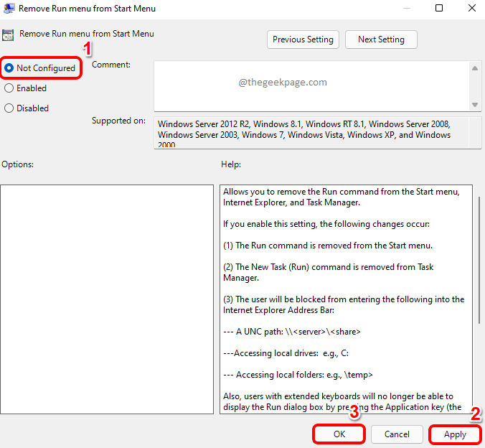
Task: Go to Previous Setting
Action: pyautogui.click(x=303, y=39)
